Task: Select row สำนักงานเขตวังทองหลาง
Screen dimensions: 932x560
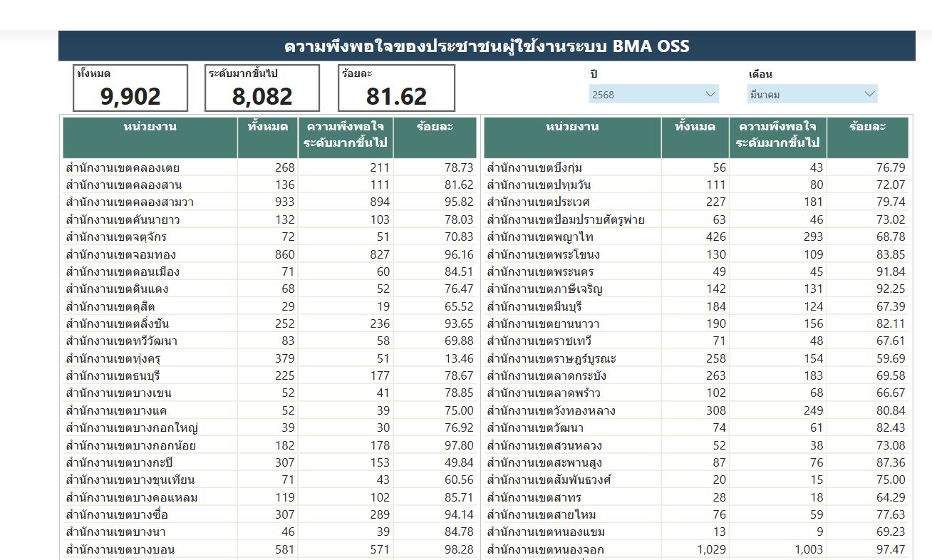Action: click(696, 410)
